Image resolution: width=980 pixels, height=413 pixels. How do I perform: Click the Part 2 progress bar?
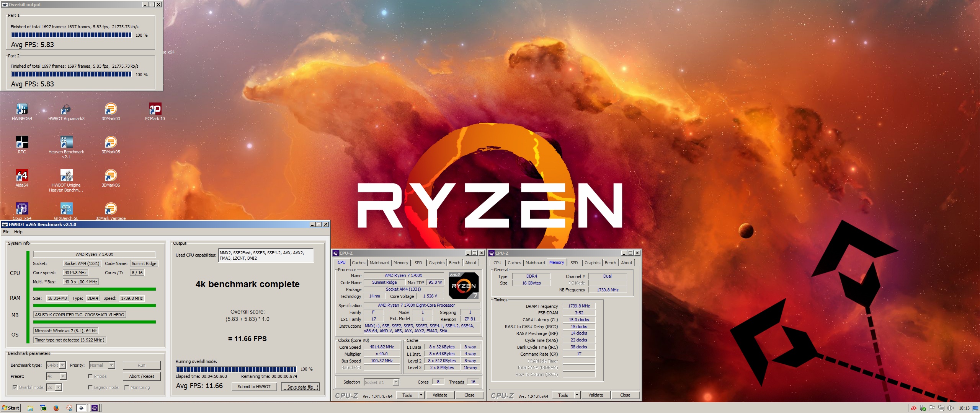click(x=71, y=74)
